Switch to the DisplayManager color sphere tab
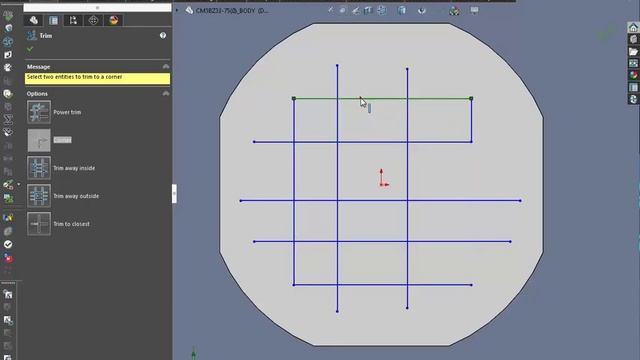The height and width of the screenshot is (360, 640). click(x=113, y=20)
